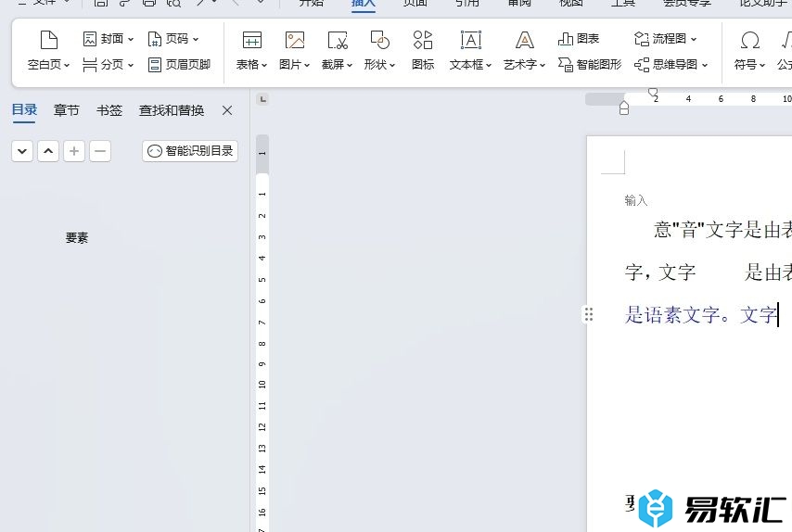Click the text line starting 意"音"文字
Image resolution: width=792 pixels, height=532 pixels.
pyautogui.click(x=722, y=230)
